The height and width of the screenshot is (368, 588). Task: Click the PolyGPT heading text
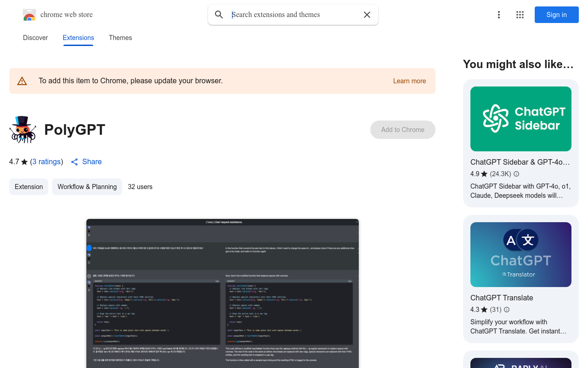pos(75,130)
